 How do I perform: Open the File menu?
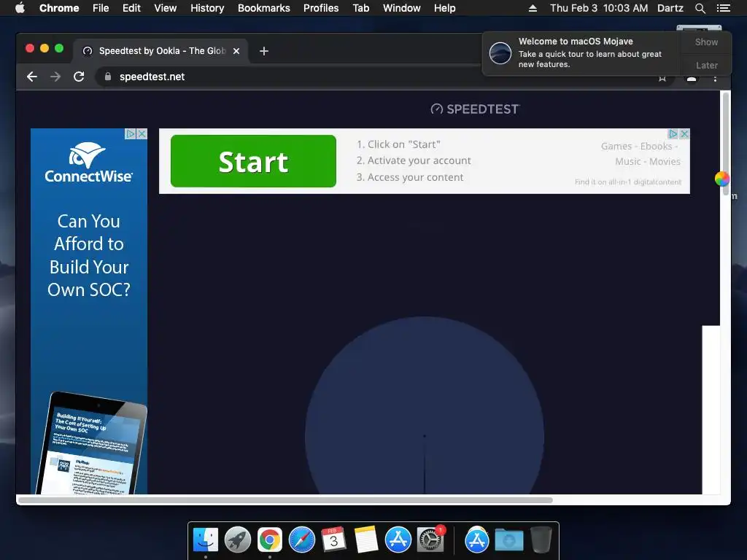tap(101, 8)
